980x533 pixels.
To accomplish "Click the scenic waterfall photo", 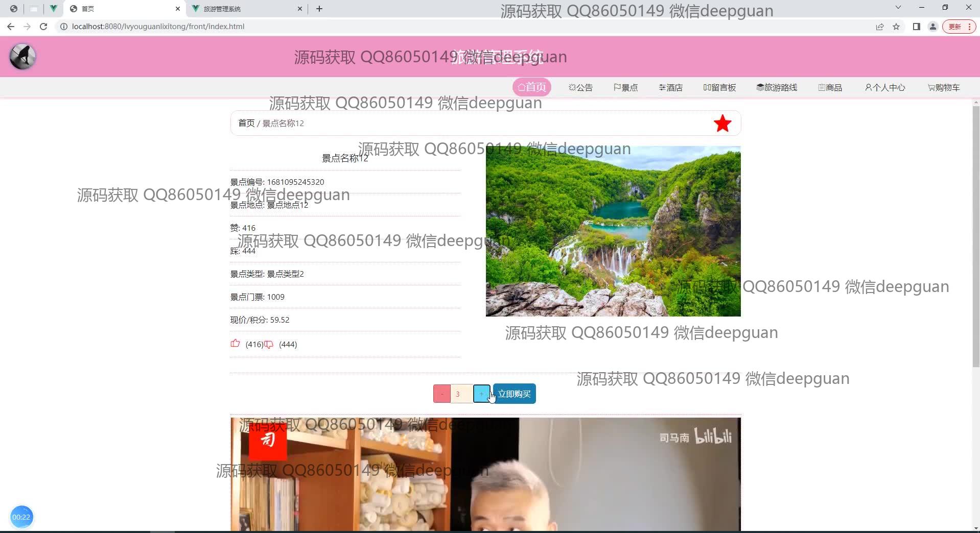I will pyautogui.click(x=613, y=231).
